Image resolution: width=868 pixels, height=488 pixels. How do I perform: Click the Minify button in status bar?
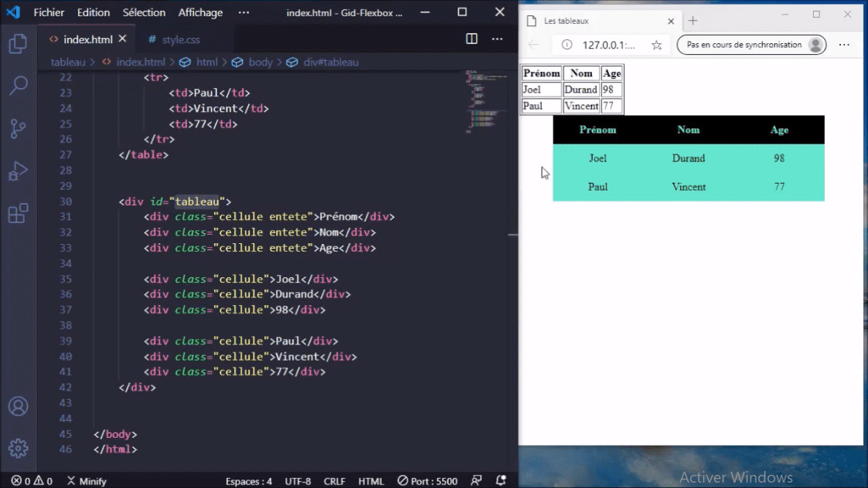coord(87,481)
